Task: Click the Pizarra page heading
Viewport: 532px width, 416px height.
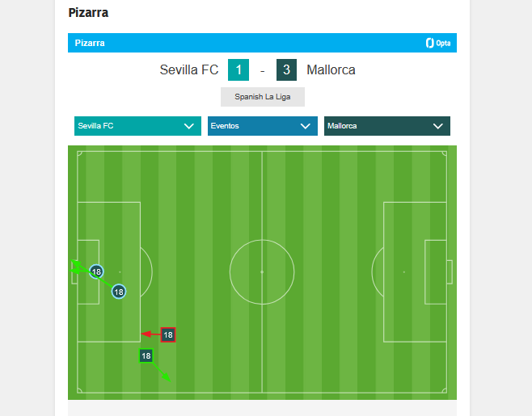Action: click(88, 13)
